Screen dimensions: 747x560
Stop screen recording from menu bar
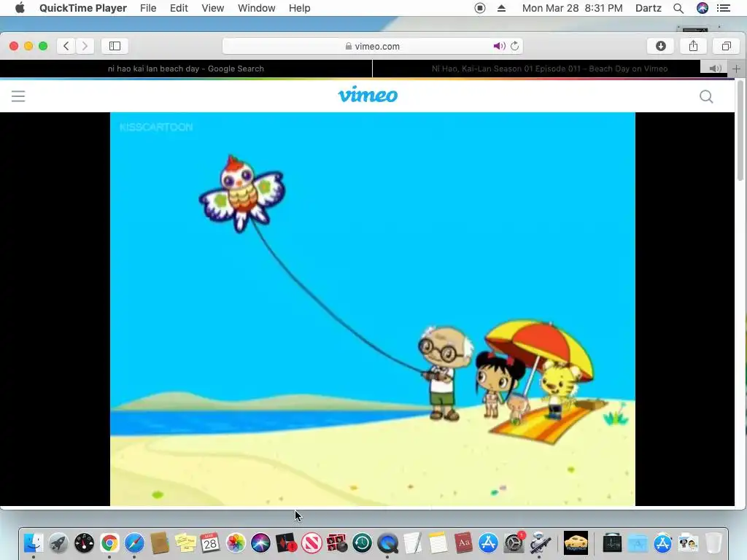[x=480, y=8]
